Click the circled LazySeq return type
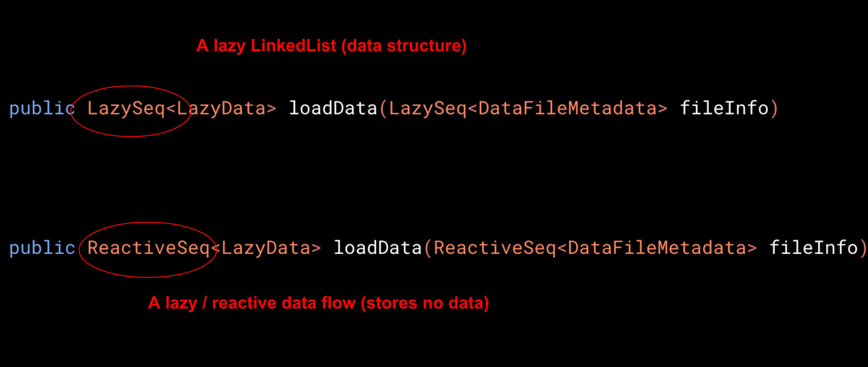This screenshot has height=367, width=868. point(126,108)
